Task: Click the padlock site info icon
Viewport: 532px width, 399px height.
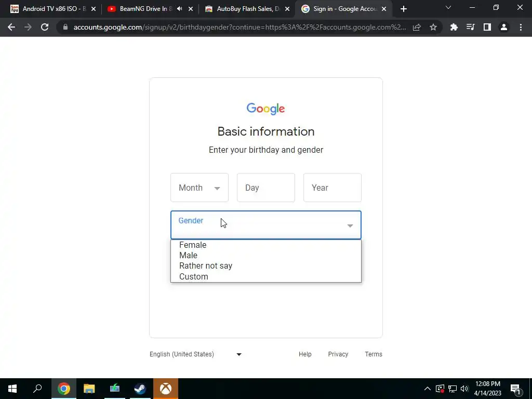Action: tap(65, 27)
